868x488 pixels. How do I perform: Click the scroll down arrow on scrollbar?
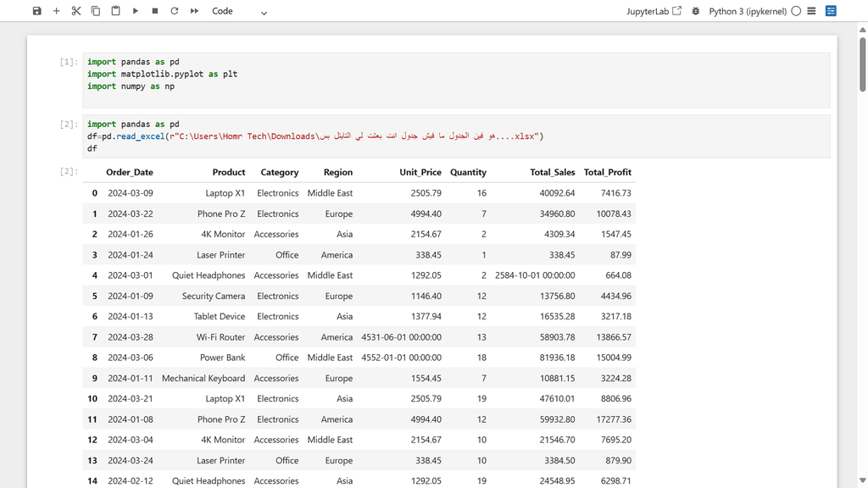point(862,480)
